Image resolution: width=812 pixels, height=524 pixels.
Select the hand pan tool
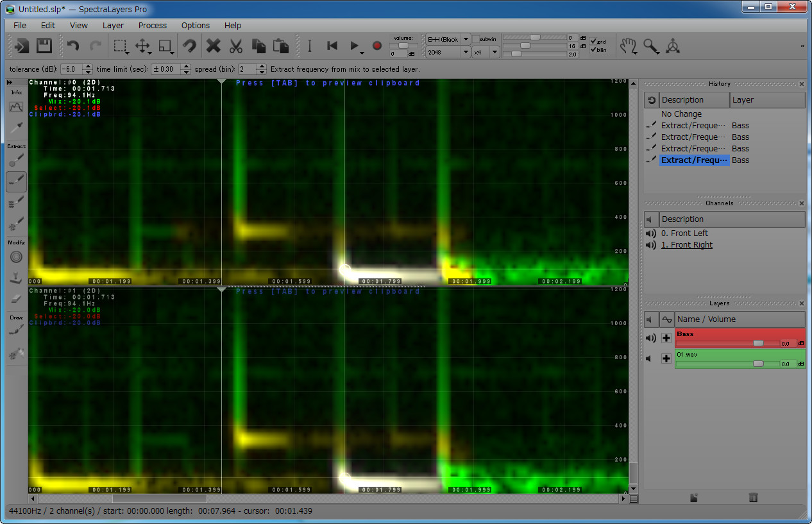628,46
